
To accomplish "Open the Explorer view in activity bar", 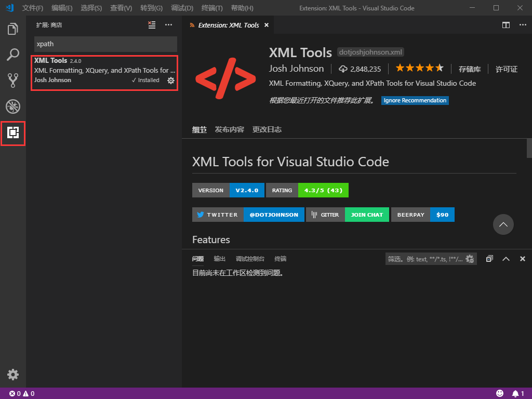I will [13, 29].
